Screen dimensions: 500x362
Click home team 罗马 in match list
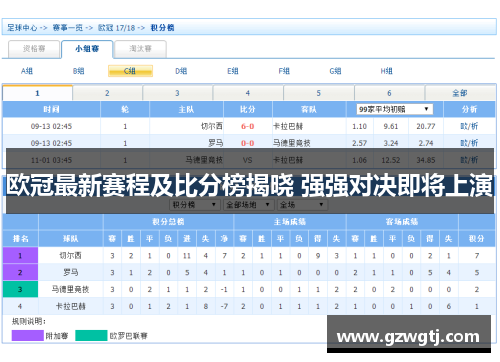pyautogui.click(x=216, y=143)
